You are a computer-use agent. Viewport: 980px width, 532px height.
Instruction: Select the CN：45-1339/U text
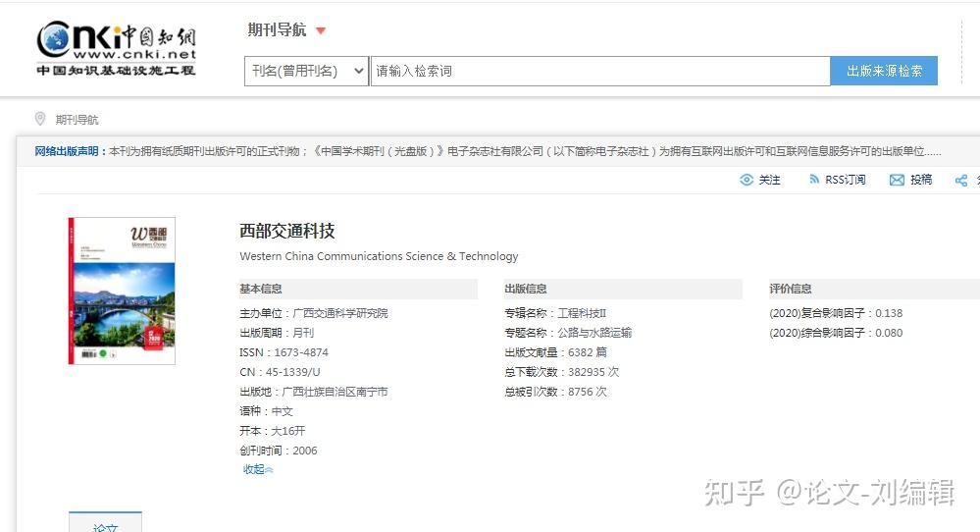point(280,372)
